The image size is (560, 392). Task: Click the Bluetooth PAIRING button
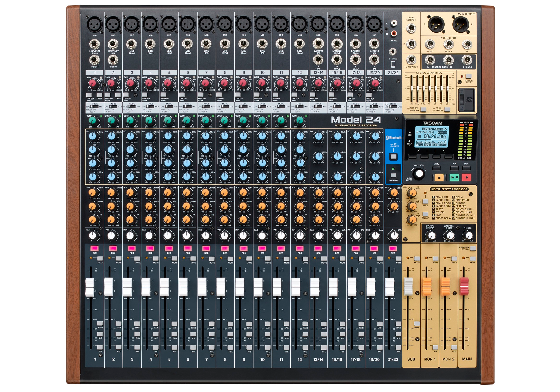click(x=393, y=176)
